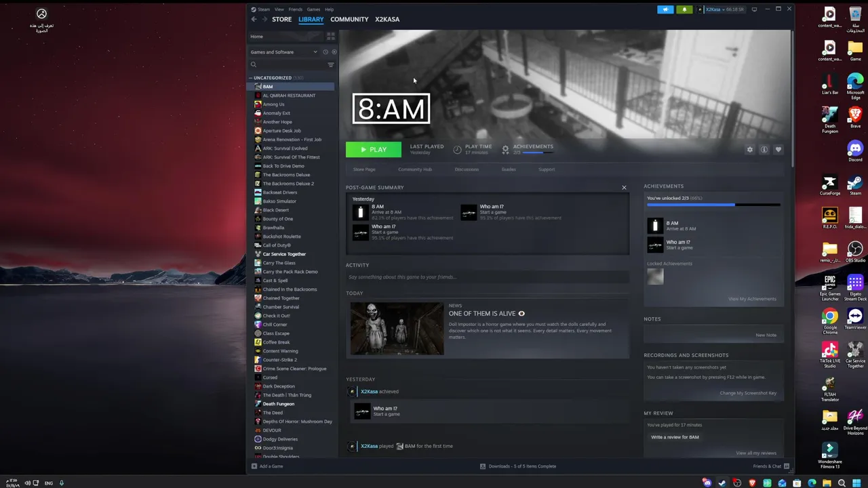Open the game info icon
Image resolution: width=868 pixels, height=488 pixels.
764,150
